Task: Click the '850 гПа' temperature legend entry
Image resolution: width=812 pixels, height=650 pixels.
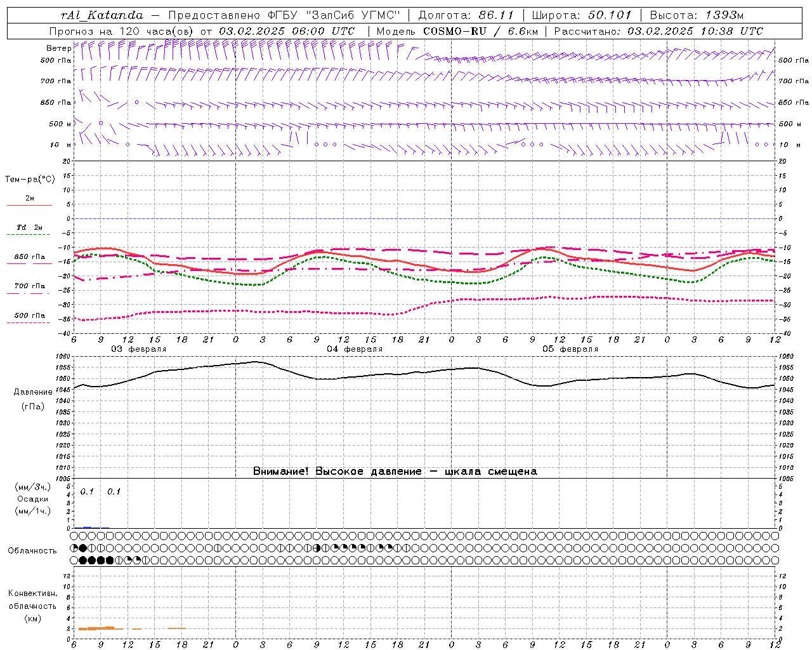Action: click(29, 257)
